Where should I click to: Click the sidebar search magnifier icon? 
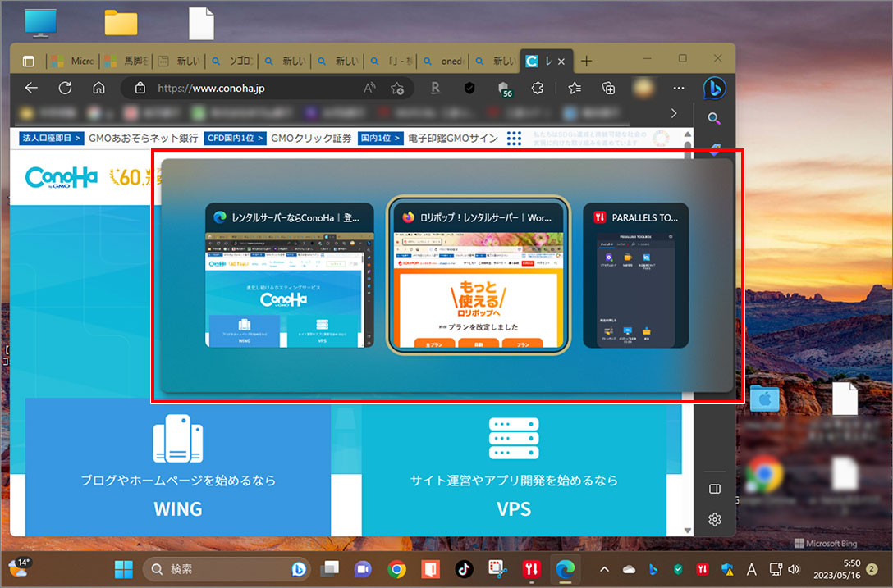[x=714, y=119]
